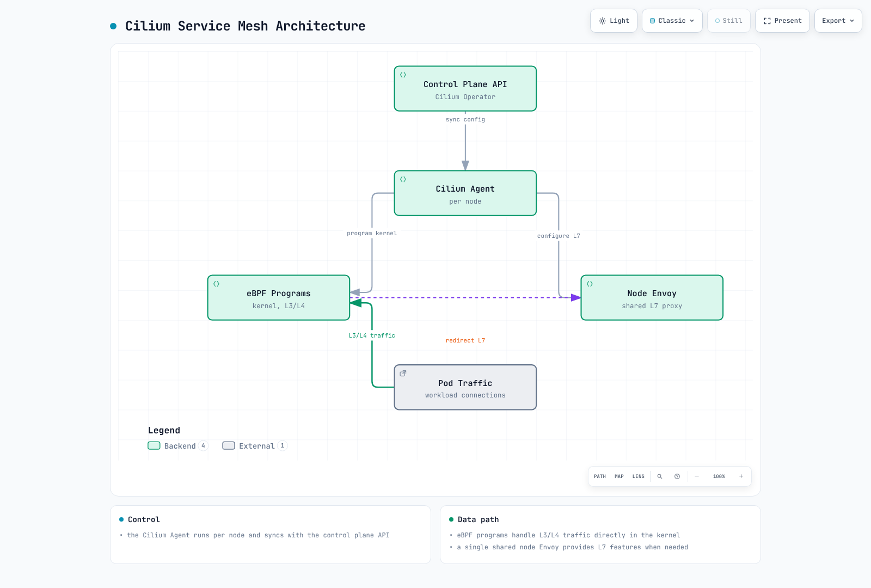The height and width of the screenshot is (588, 871).
Task: Toggle the External legend swatch
Action: (x=229, y=446)
